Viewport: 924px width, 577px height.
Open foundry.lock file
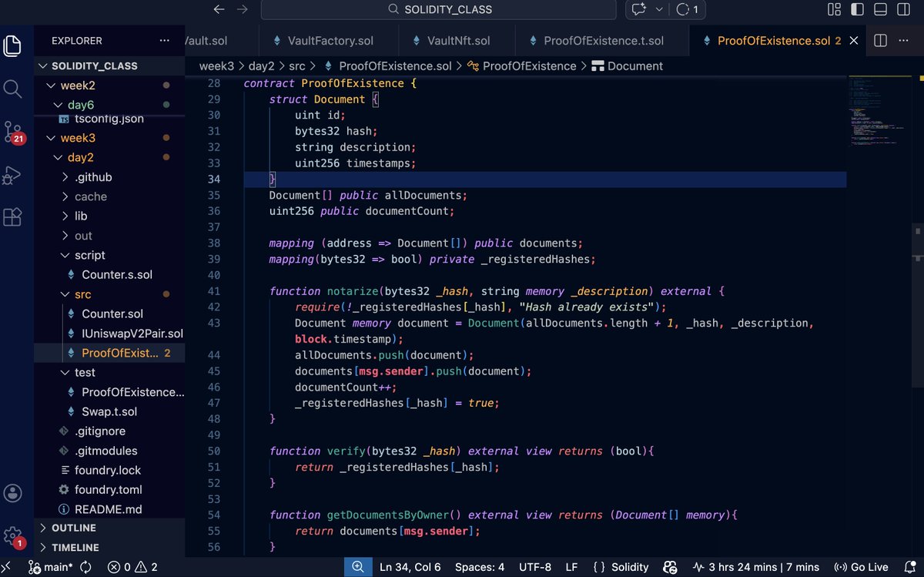pyautogui.click(x=108, y=470)
